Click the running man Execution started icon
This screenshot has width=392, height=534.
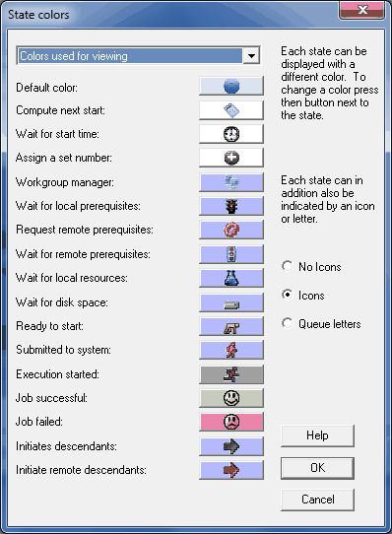[231, 374]
